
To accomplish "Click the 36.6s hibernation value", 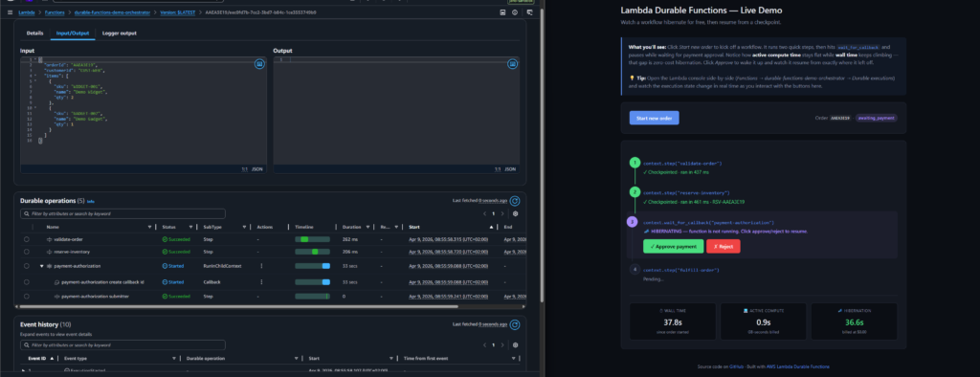I will [x=854, y=322].
